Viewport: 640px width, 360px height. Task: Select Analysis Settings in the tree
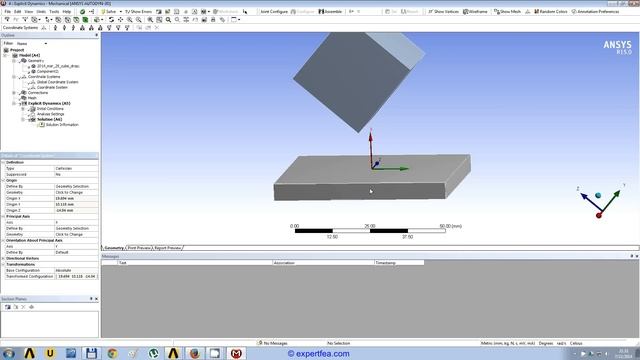pos(50,114)
